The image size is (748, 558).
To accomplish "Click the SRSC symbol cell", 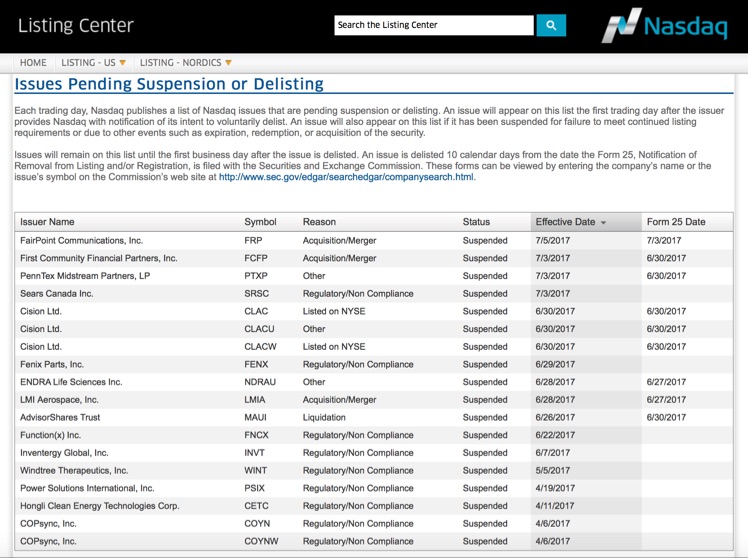I will click(257, 293).
